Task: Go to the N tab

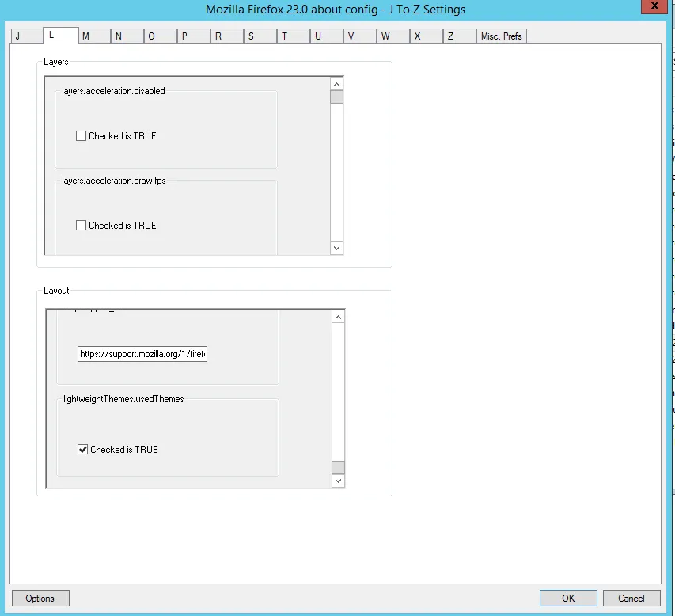Action: click(118, 36)
